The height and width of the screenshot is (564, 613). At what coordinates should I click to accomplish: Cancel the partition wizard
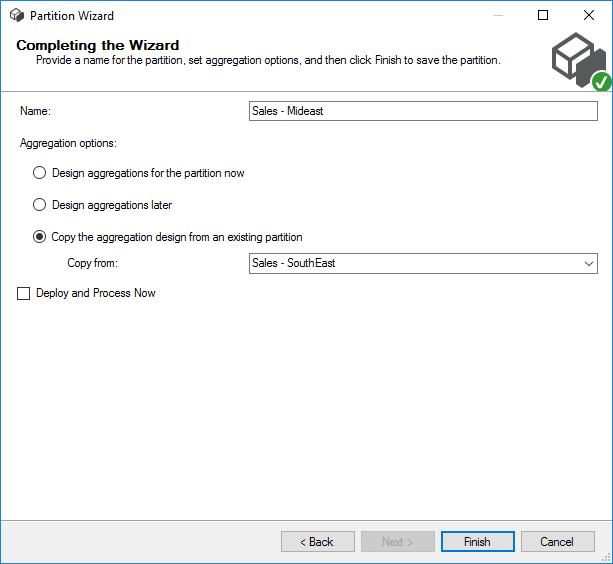(557, 542)
